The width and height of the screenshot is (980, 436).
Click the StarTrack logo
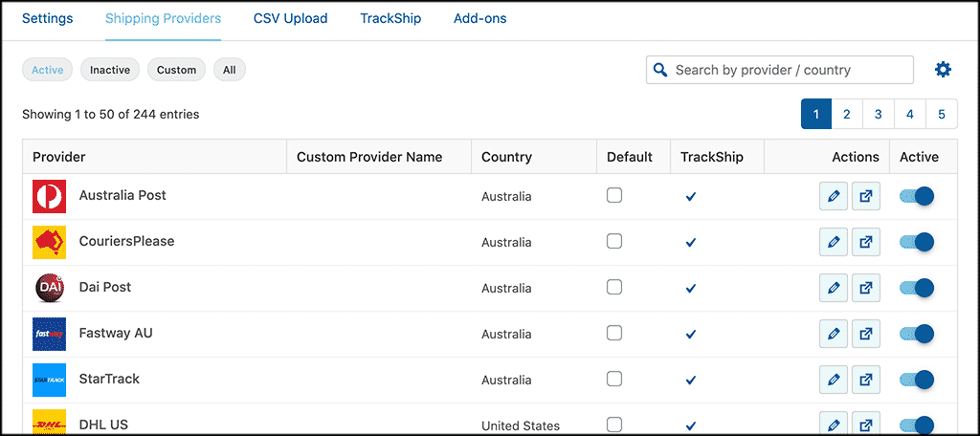[x=50, y=380]
